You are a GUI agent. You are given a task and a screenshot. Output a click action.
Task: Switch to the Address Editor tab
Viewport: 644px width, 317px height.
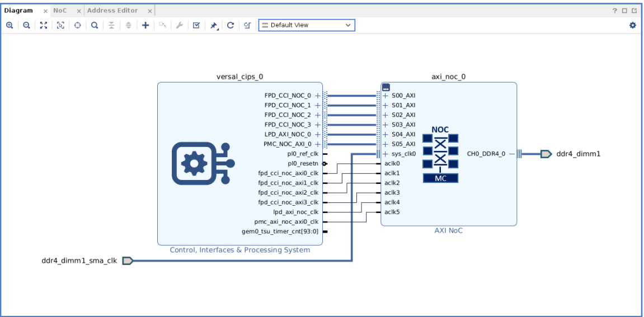pyautogui.click(x=112, y=11)
